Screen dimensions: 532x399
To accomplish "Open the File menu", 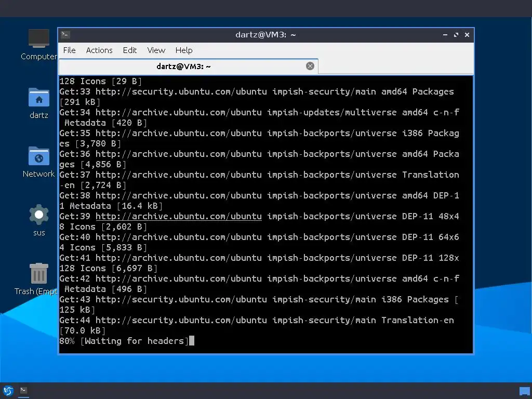I will pyautogui.click(x=69, y=50).
